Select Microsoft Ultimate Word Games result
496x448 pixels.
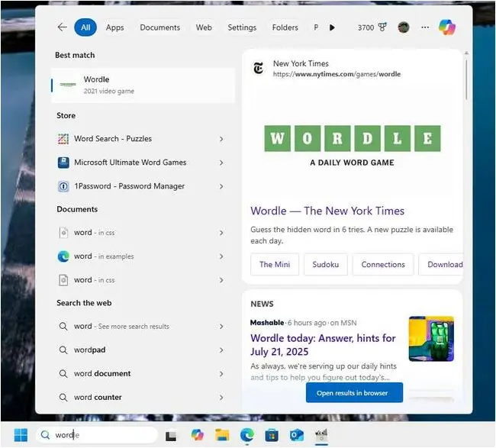(141, 163)
